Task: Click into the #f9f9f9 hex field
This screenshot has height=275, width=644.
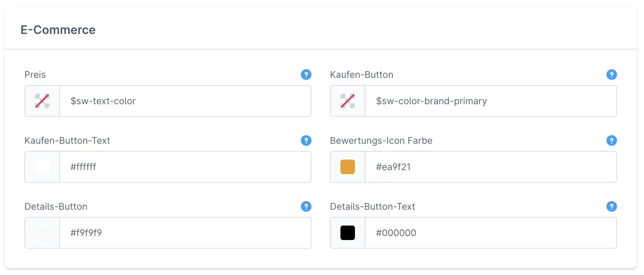Action: 185,233
